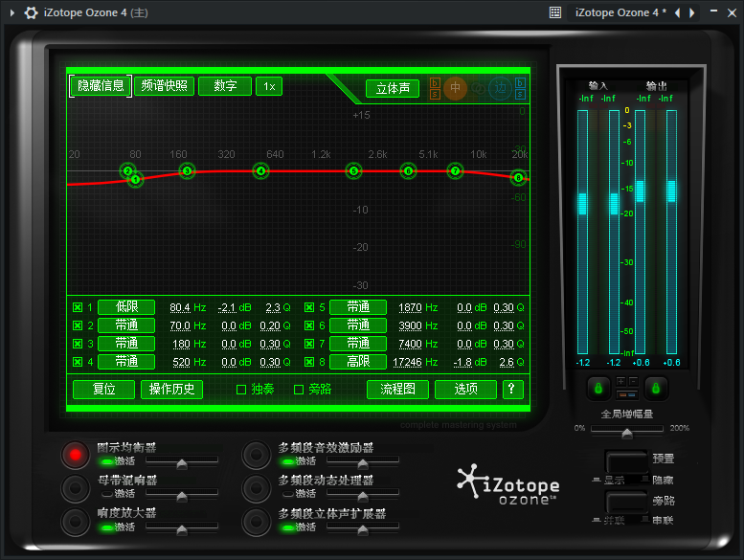The image size is (744, 560).
Task: Select the 边 (side) channel circle
Action: 500,88
